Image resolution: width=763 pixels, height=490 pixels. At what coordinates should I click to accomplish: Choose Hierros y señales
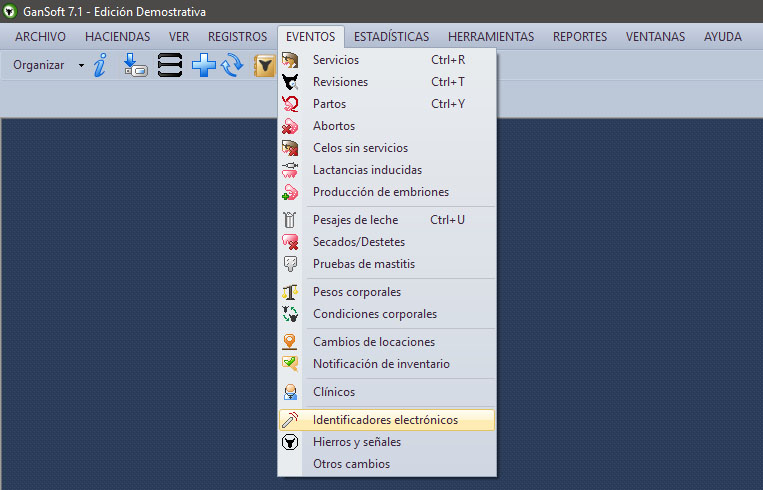(x=387, y=442)
